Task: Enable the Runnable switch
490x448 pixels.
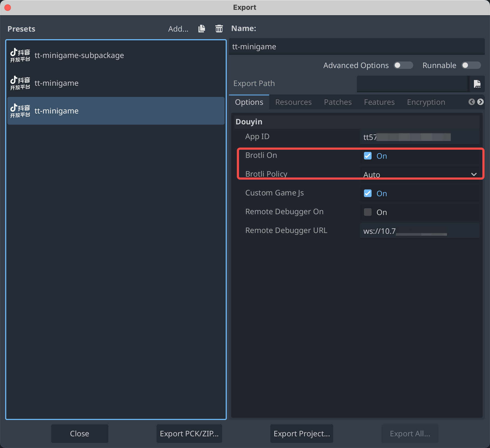Action: pyautogui.click(x=471, y=65)
